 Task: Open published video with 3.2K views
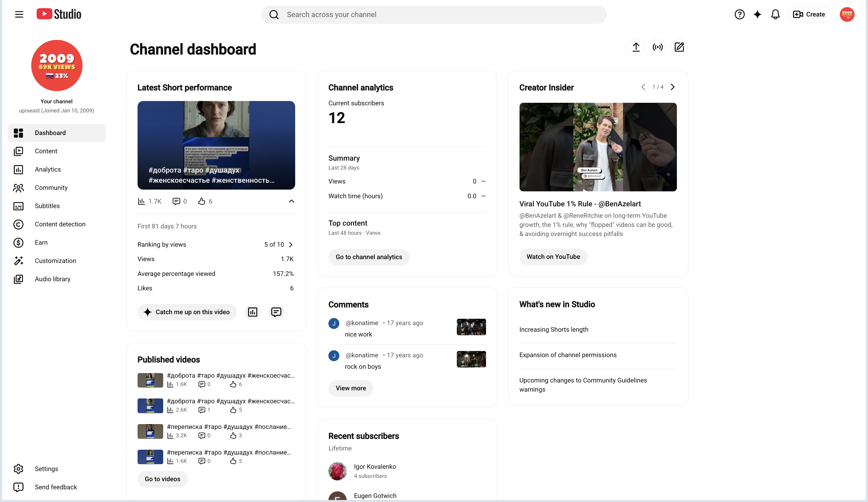tap(216, 431)
